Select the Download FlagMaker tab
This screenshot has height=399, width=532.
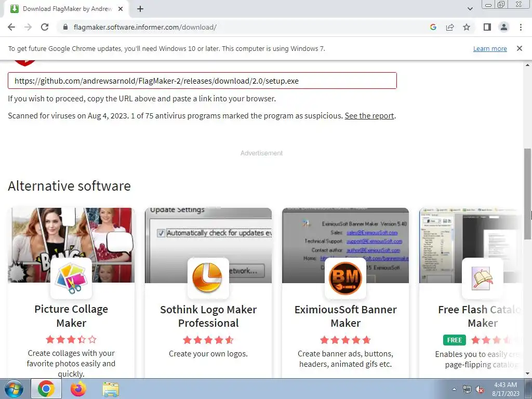[66, 9]
